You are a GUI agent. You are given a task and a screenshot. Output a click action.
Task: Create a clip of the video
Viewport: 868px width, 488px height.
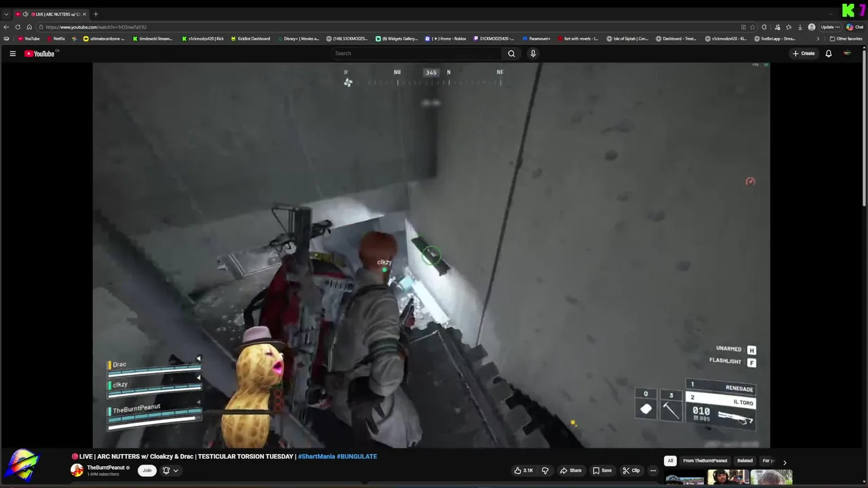tap(631, 470)
